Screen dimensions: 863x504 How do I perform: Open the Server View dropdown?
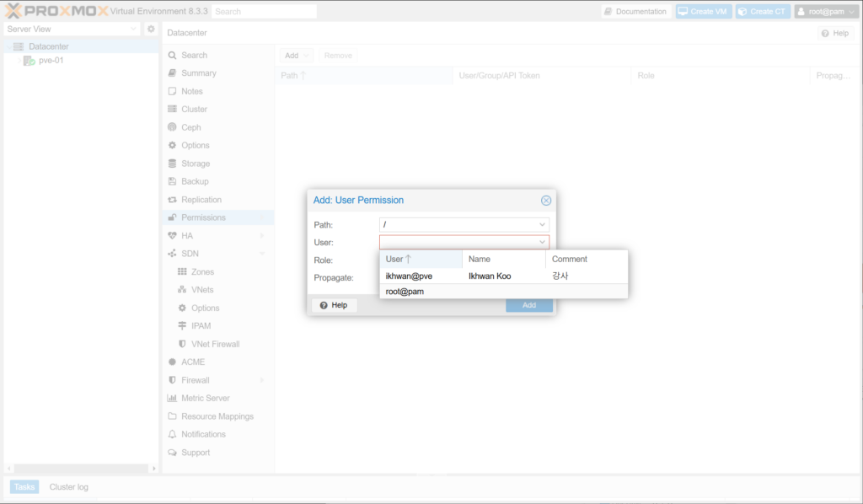[134, 29]
